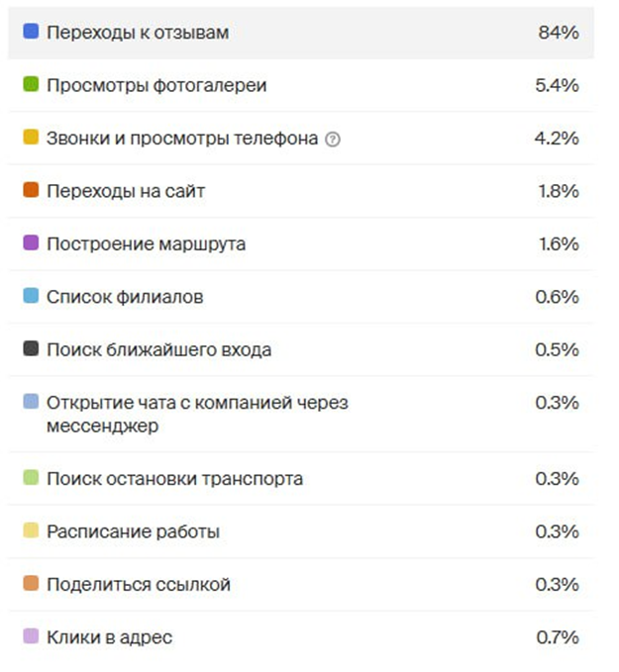619x672 pixels.
Task: Click the Переходы на сайт label
Action: [126, 191]
